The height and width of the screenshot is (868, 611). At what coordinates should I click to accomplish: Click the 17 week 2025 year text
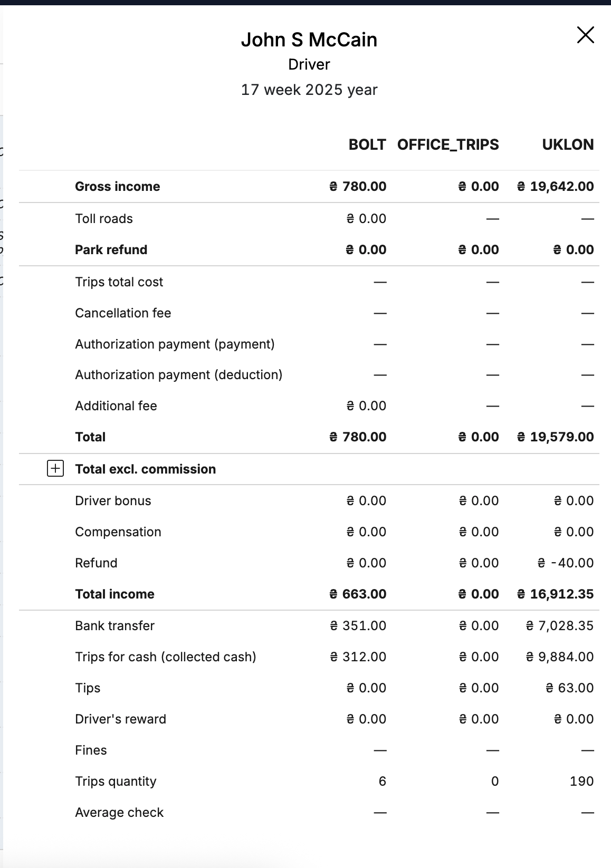[x=309, y=90]
